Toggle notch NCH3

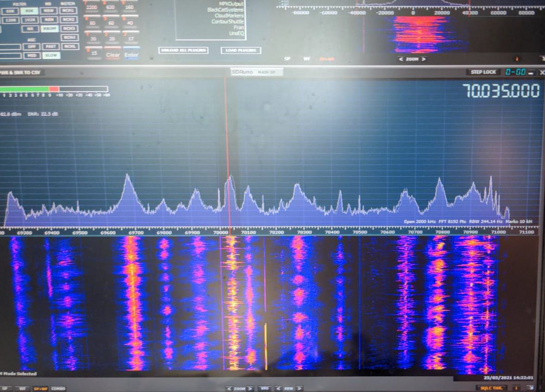click(69, 29)
